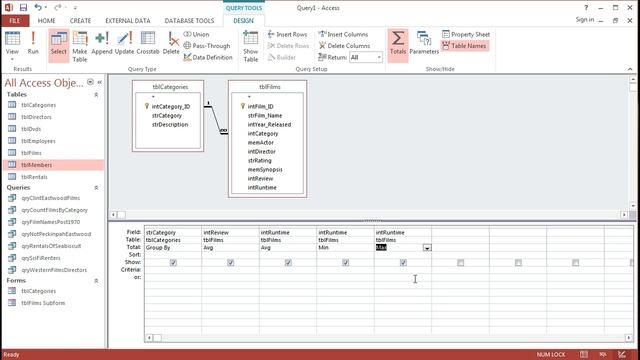Open All Access Objects dropdown menu

click(90, 82)
